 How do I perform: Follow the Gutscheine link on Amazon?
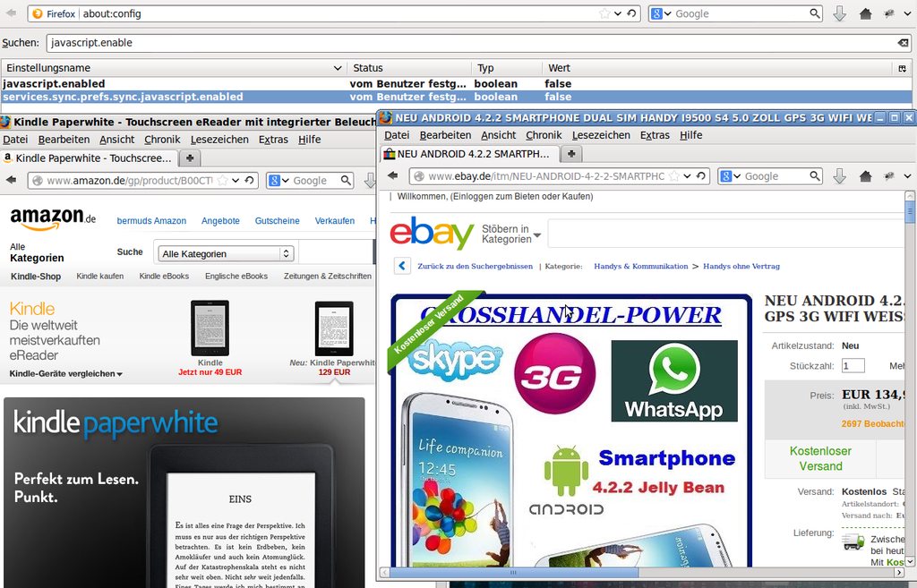[x=278, y=221]
